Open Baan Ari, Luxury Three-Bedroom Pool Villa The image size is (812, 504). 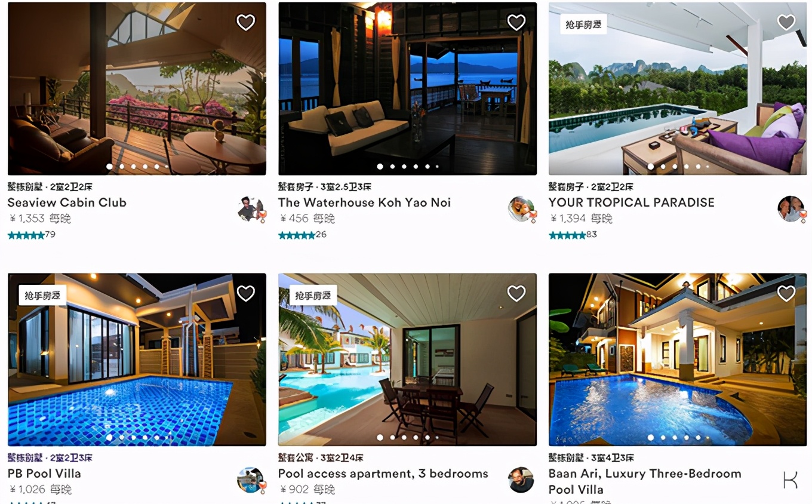[645, 481]
